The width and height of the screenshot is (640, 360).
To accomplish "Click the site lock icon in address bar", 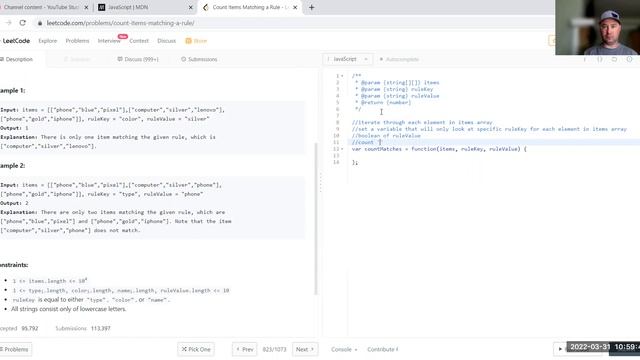I will 40,23.
